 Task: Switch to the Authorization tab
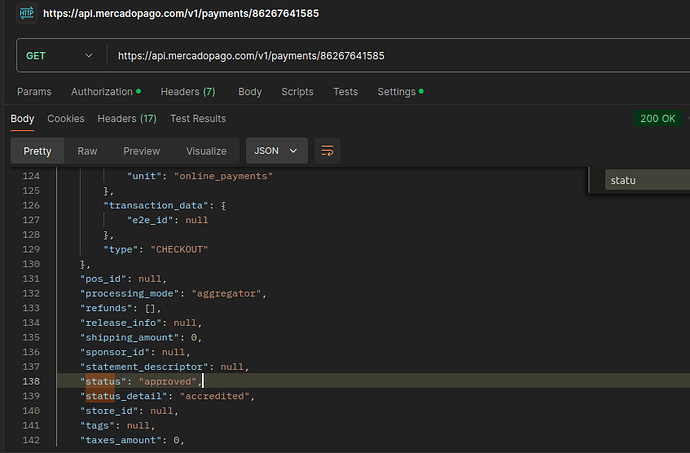(x=104, y=92)
